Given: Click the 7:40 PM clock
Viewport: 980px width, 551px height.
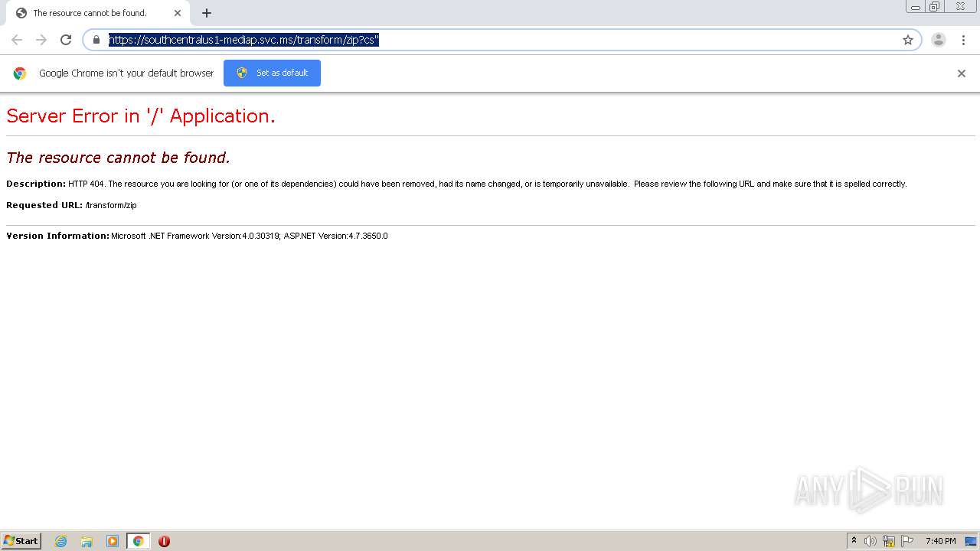Looking at the screenshot, I should pyautogui.click(x=940, y=541).
